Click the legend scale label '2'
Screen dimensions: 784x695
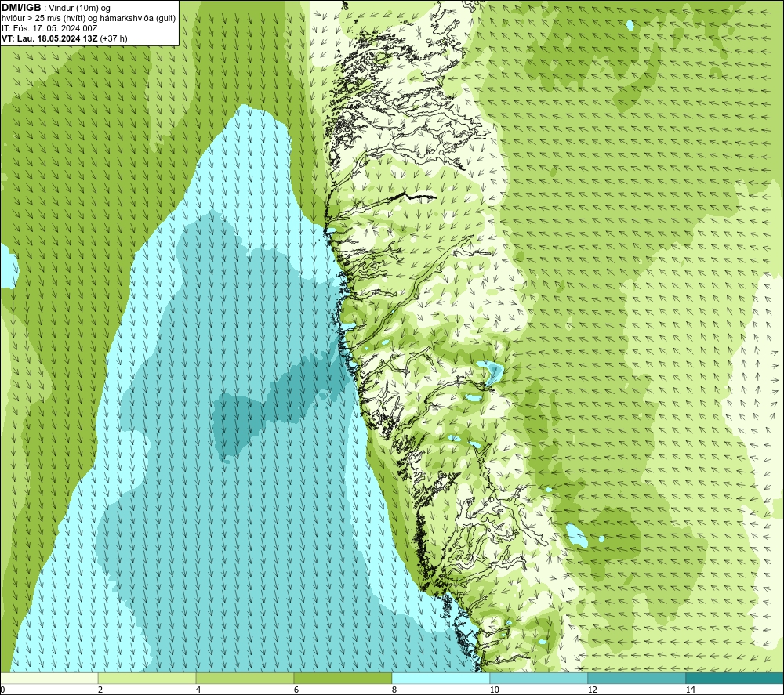point(100,690)
